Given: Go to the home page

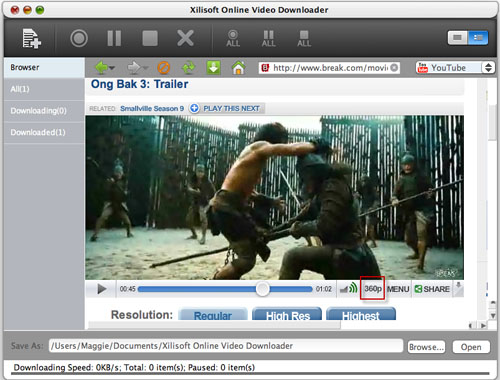Looking at the screenshot, I should coord(238,68).
